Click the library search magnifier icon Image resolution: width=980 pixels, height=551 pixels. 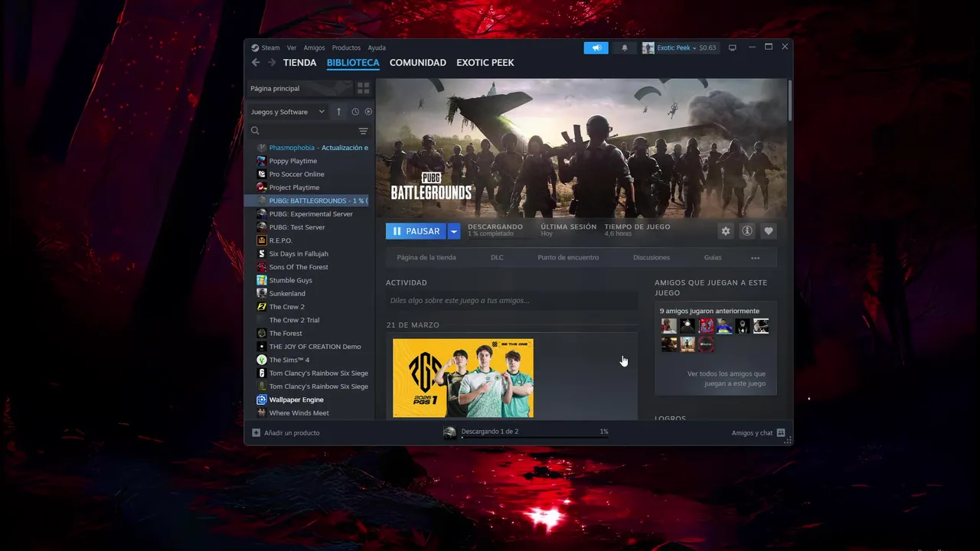pyautogui.click(x=256, y=131)
